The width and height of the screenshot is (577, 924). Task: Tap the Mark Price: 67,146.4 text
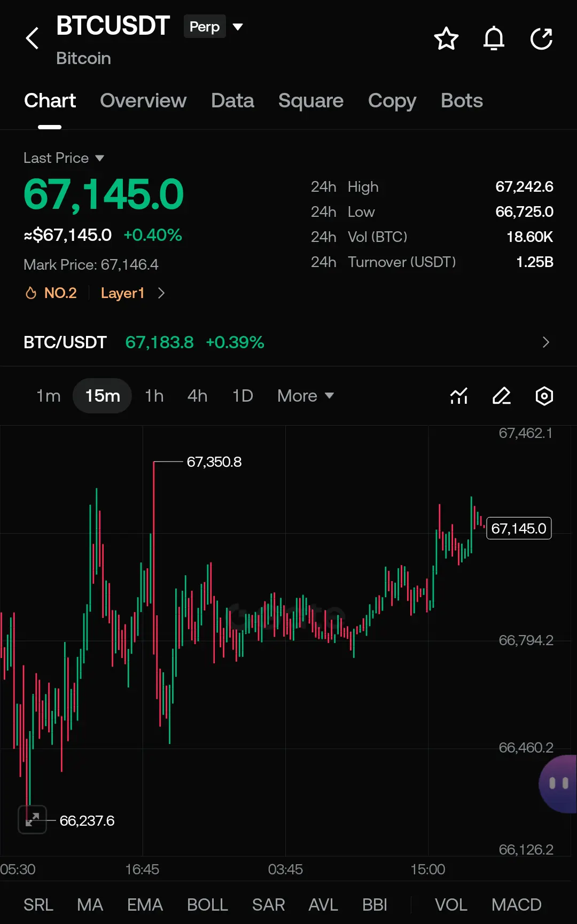click(x=91, y=264)
